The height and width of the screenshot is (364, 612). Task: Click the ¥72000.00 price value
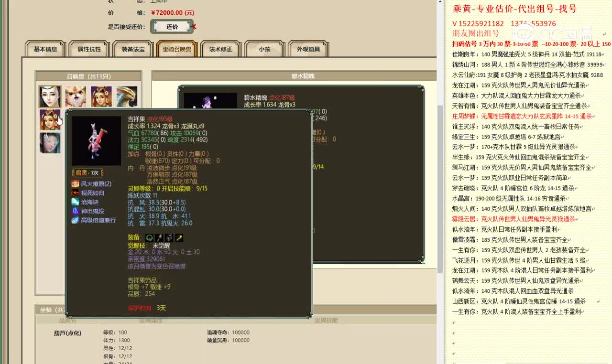point(173,13)
